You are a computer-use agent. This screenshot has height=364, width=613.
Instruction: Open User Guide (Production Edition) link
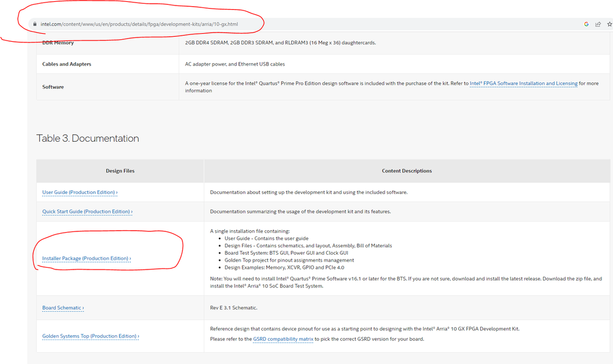coord(80,192)
